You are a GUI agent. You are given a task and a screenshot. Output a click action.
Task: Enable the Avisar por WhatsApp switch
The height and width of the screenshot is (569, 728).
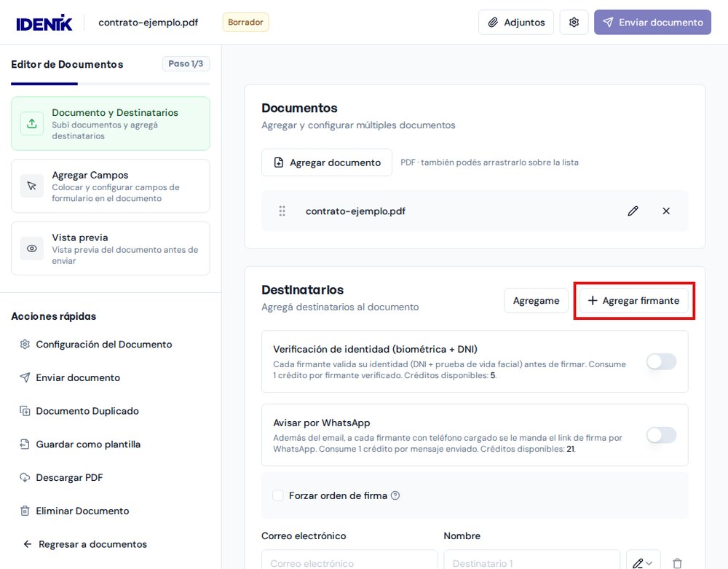pyautogui.click(x=661, y=435)
